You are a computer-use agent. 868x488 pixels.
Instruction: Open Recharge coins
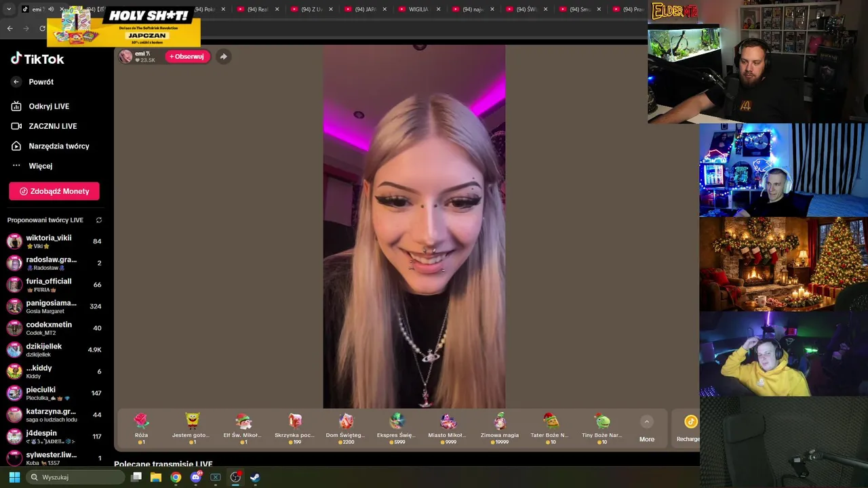[689, 428]
